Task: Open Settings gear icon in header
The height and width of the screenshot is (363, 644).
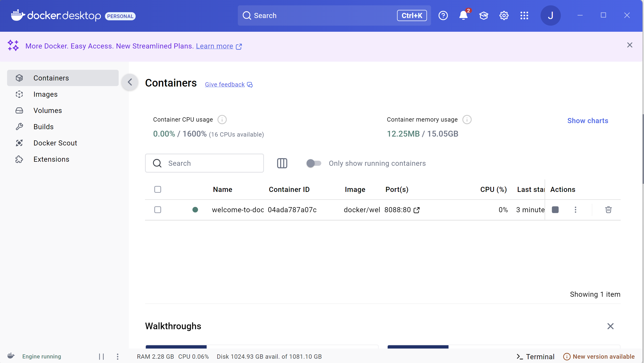Action: click(x=504, y=15)
